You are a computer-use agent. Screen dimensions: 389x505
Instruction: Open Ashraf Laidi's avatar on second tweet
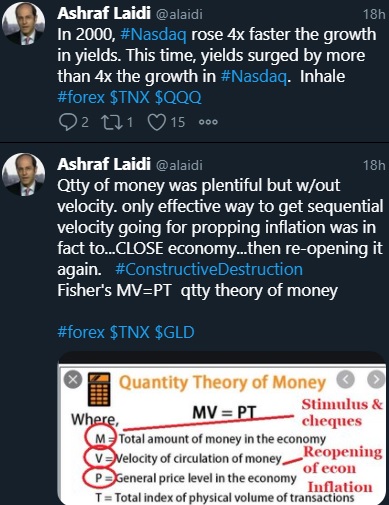[x=23, y=174]
